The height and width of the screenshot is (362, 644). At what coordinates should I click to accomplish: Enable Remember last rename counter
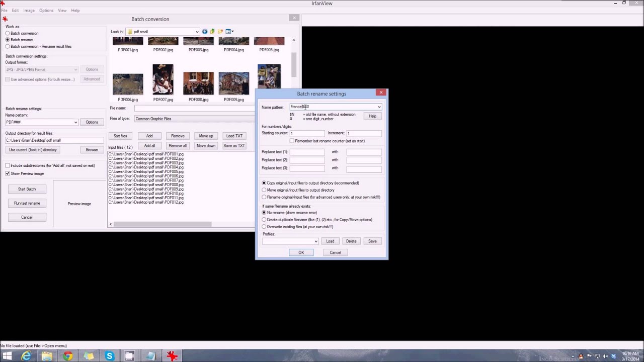pyautogui.click(x=291, y=141)
